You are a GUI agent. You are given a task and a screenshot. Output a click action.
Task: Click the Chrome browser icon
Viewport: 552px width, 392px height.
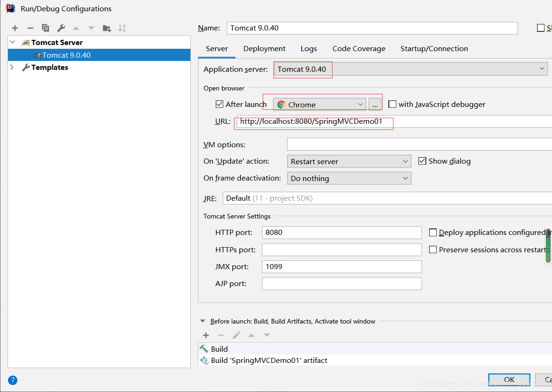(281, 105)
